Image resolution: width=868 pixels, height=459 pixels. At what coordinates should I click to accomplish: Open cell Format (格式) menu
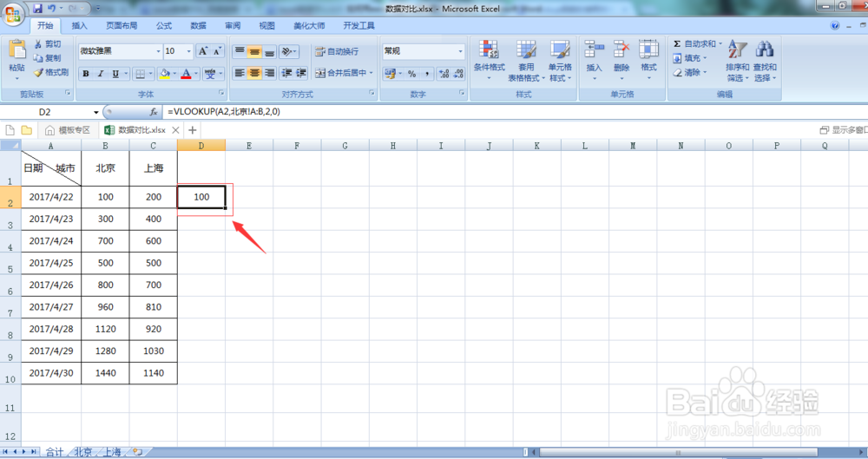648,60
